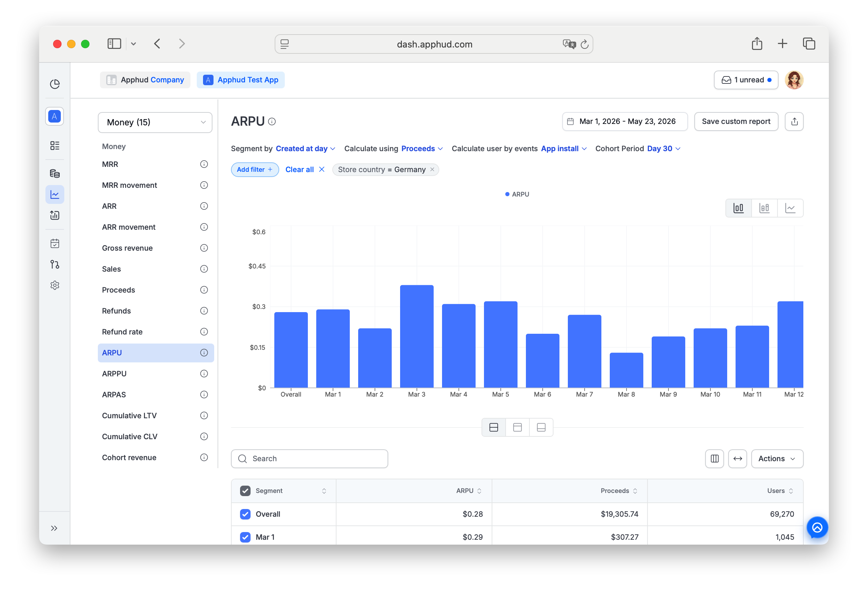The height and width of the screenshot is (597, 868).
Task: Click the column settings icon above table
Action: pos(714,459)
